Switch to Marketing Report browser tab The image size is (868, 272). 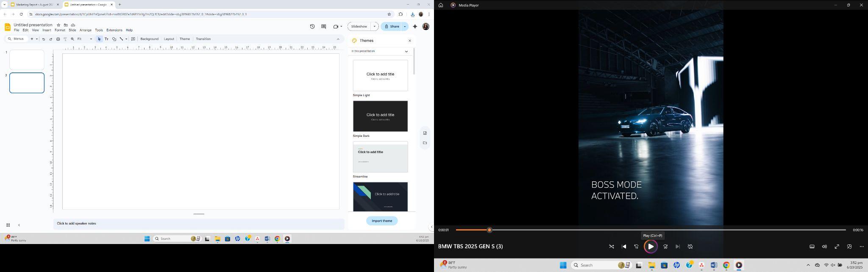(x=35, y=5)
